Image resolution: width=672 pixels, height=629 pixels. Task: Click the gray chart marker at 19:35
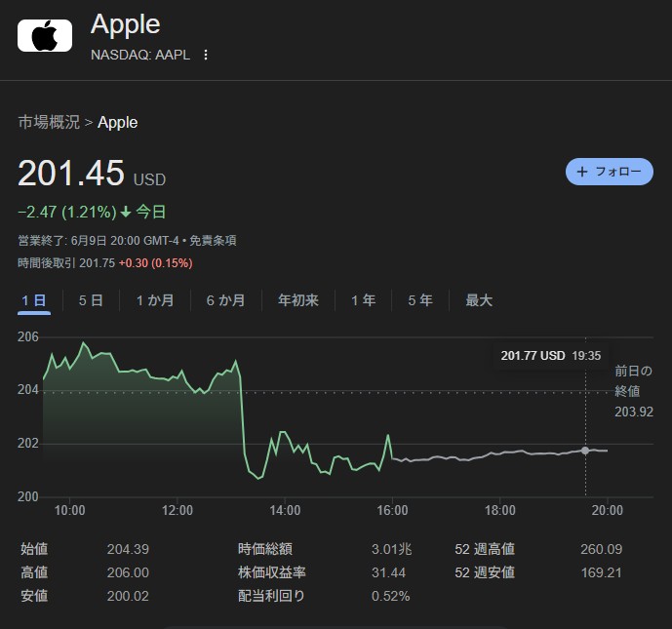click(585, 451)
